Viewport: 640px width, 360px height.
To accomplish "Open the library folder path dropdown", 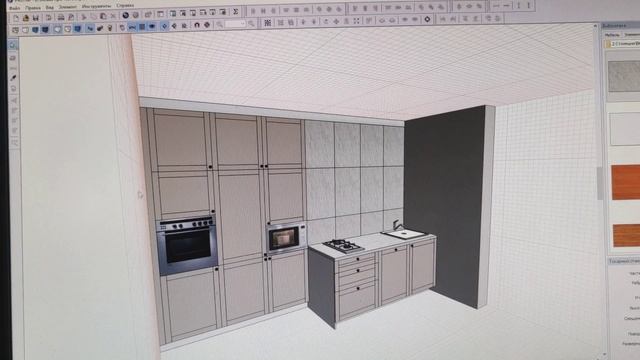I will coord(622,44).
